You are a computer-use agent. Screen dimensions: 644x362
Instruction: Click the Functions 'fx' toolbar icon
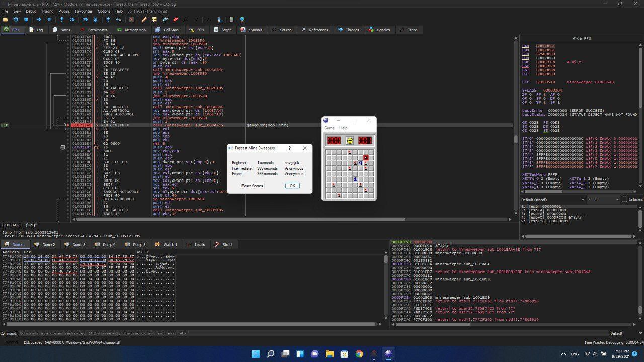(187, 19)
